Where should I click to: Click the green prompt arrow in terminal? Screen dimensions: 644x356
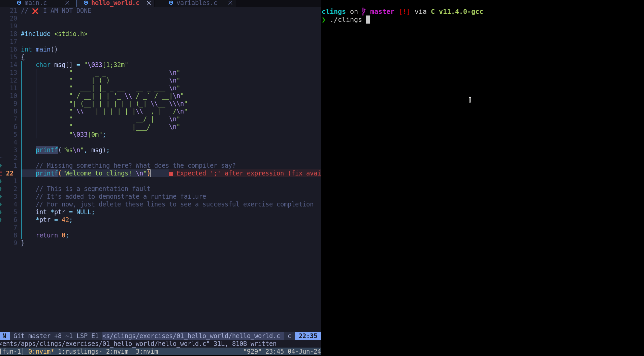click(324, 20)
